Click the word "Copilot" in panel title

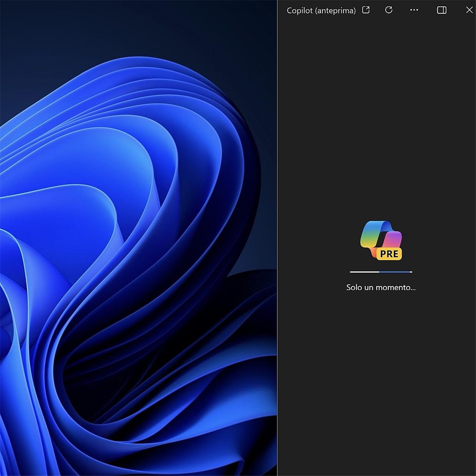tap(299, 11)
